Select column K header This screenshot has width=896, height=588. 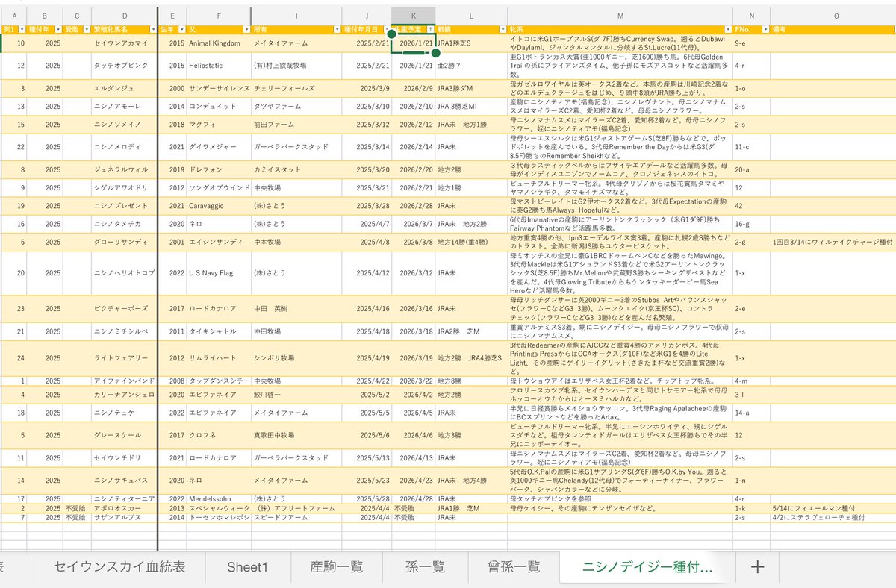tap(413, 16)
